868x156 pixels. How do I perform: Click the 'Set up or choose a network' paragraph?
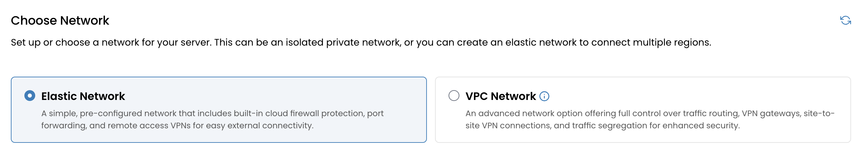[x=361, y=43]
